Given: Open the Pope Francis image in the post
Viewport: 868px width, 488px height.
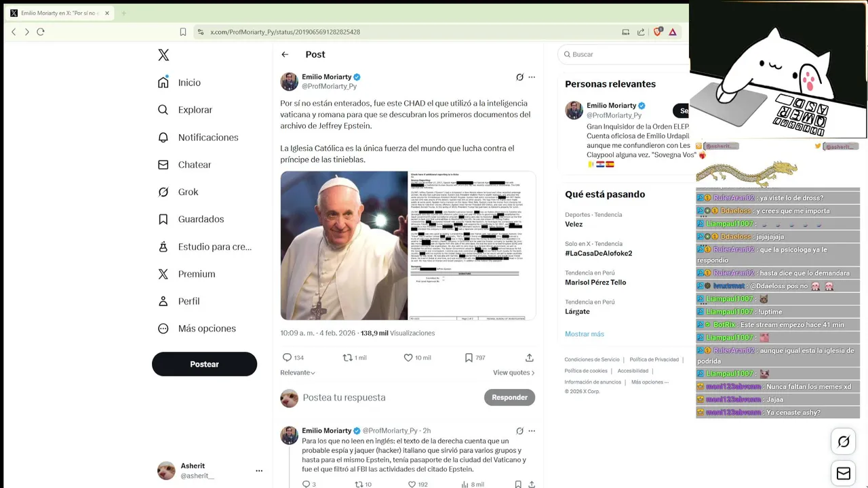Looking at the screenshot, I should point(344,245).
